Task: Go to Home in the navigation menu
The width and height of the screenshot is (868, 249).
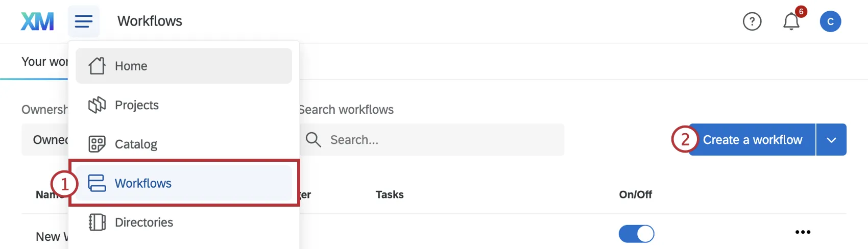Action: (131, 66)
